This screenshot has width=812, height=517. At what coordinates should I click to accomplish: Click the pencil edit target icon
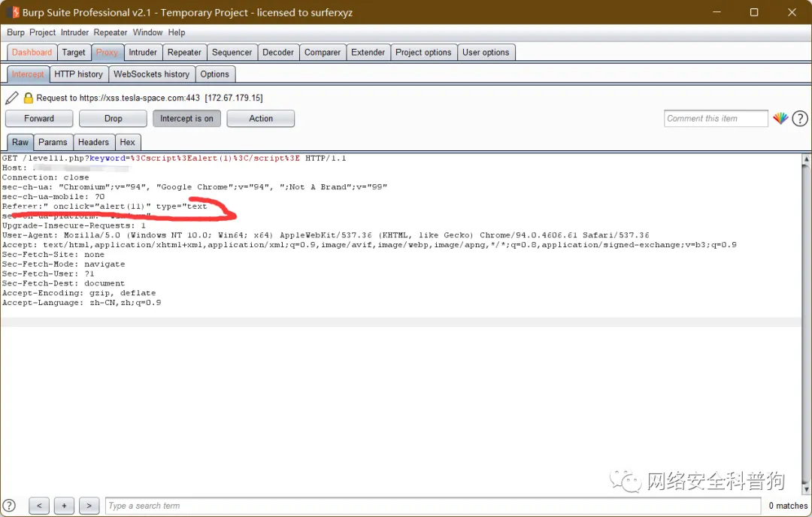pos(12,98)
